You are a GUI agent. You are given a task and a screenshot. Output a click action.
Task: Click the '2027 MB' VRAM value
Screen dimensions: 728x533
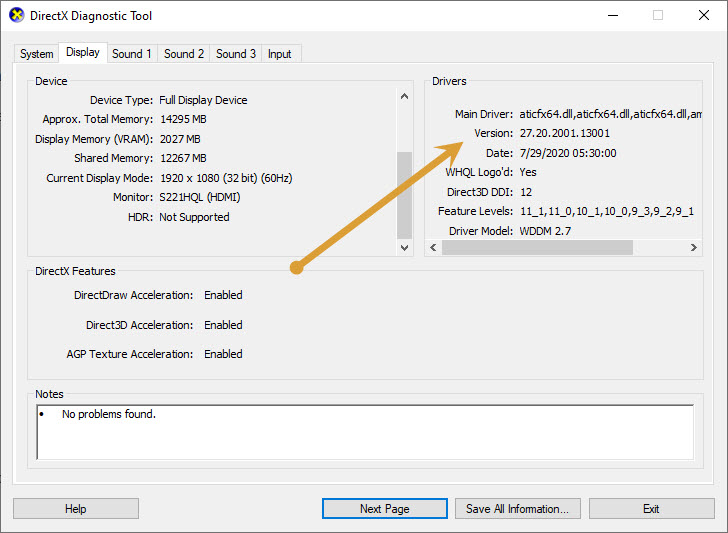(180, 139)
